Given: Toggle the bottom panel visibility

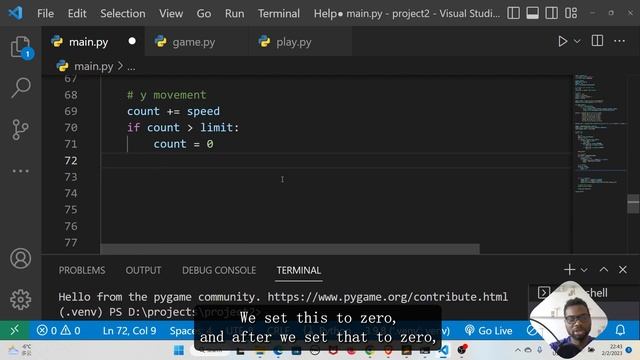Looking at the screenshot, I should tap(532, 13).
